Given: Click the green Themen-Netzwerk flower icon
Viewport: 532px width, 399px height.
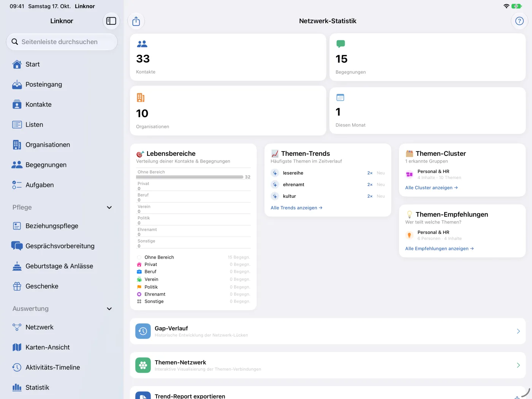Looking at the screenshot, I should tap(143, 365).
